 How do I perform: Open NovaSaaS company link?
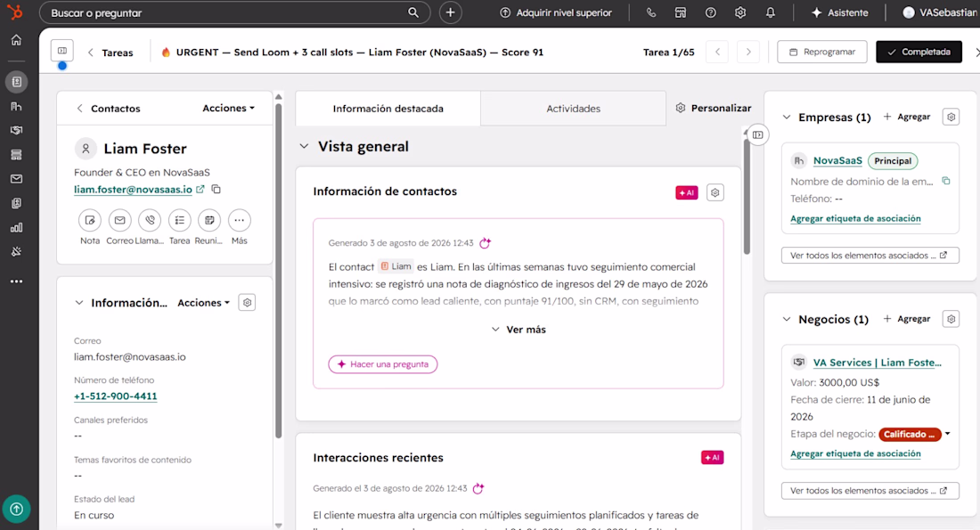click(x=837, y=160)
